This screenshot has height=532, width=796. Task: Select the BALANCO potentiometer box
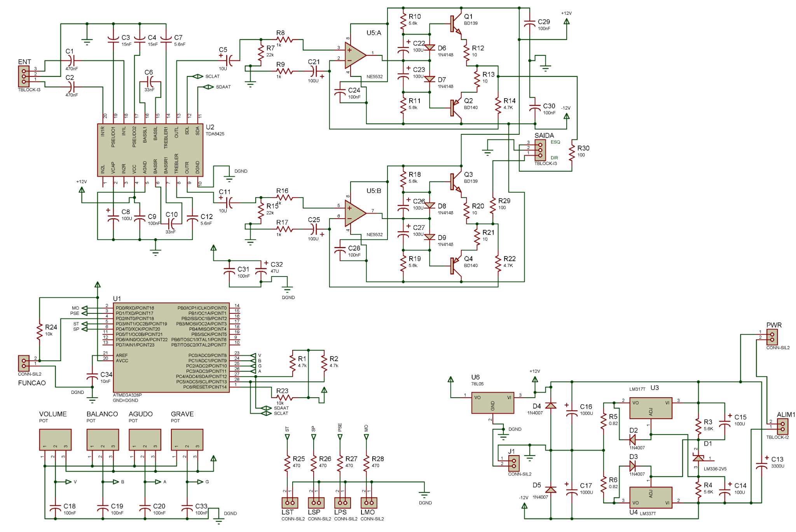pos(103,440)
